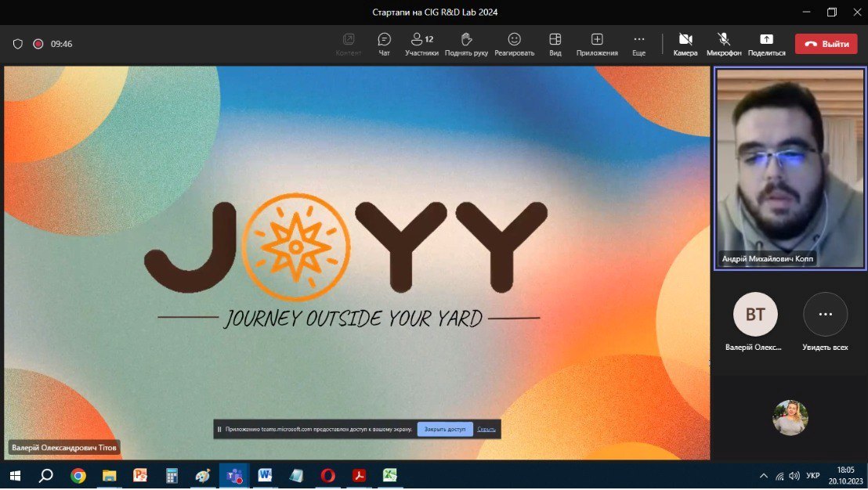This screenshot has width=868, height=490.
Task: Open the More options menu
Action: (638, 45)
